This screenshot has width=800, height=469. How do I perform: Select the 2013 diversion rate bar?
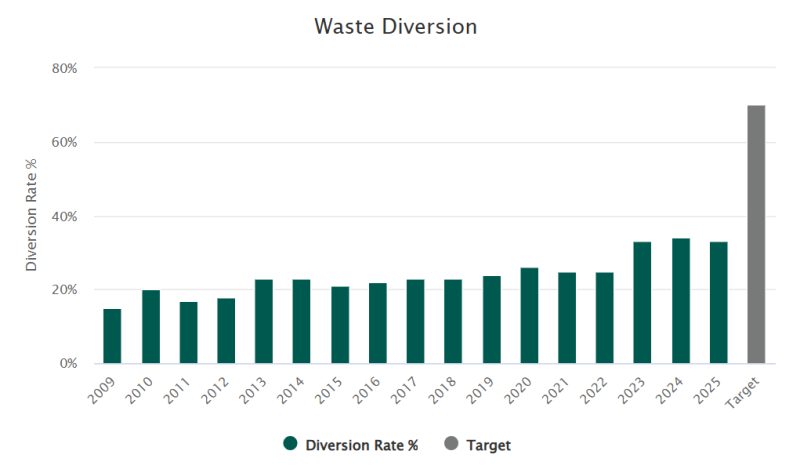264,322
